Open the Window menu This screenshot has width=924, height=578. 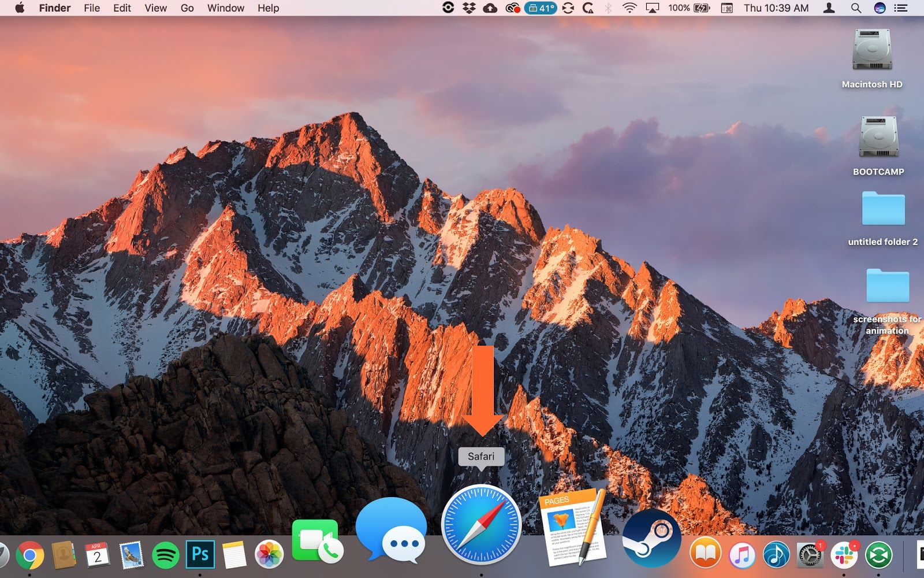point(226,8)
